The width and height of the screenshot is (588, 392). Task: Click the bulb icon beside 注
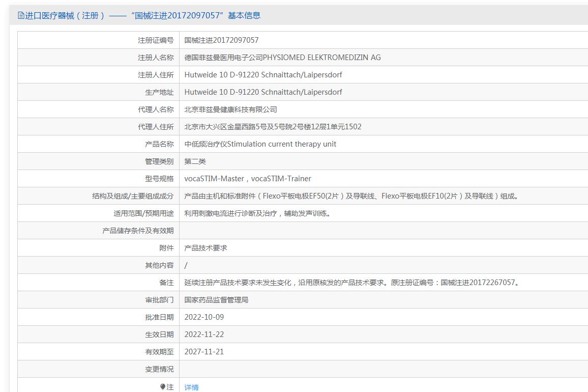pos(163,387)
